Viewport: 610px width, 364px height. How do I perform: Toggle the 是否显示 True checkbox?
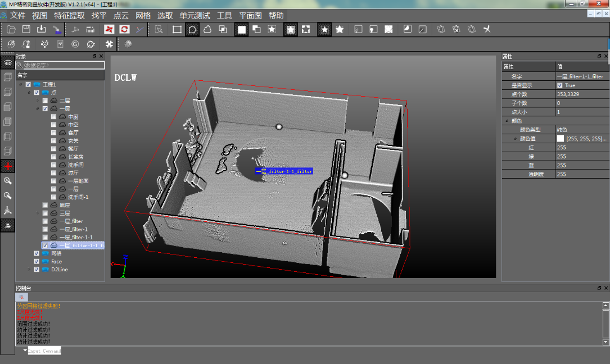560,85
